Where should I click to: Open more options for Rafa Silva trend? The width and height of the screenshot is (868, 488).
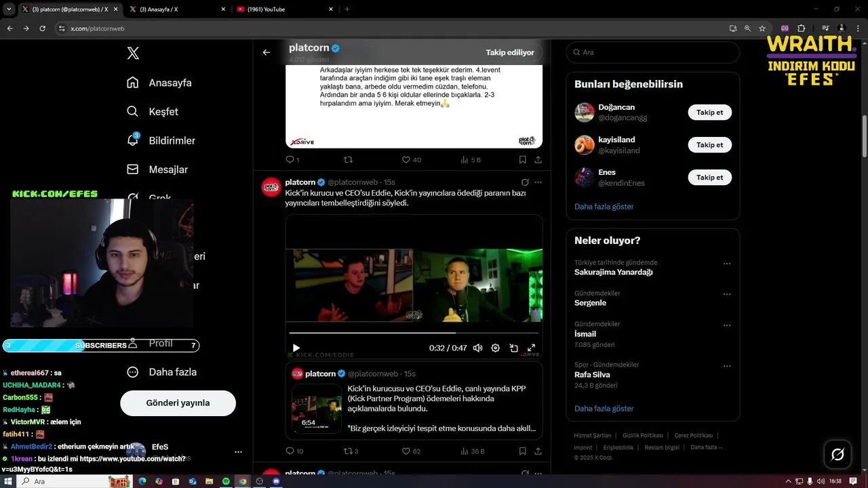[727, 367]
